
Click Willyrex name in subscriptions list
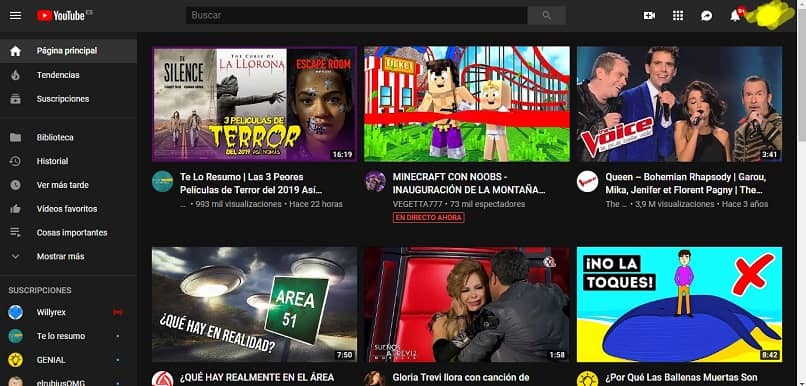click(51, 312)
